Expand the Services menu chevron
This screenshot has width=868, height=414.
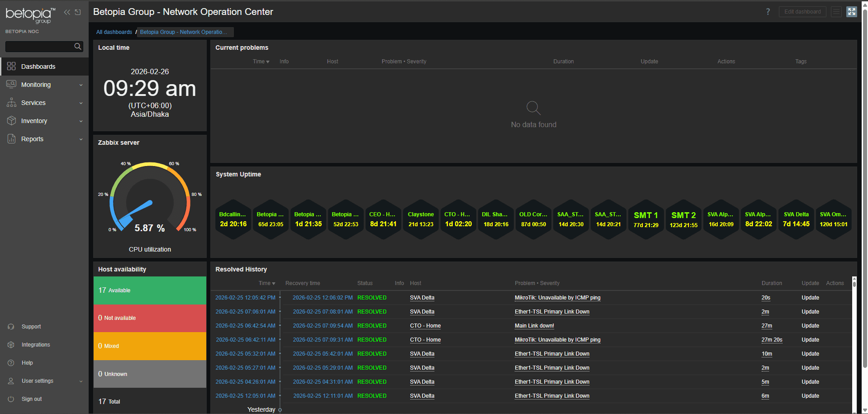point(81,103)
